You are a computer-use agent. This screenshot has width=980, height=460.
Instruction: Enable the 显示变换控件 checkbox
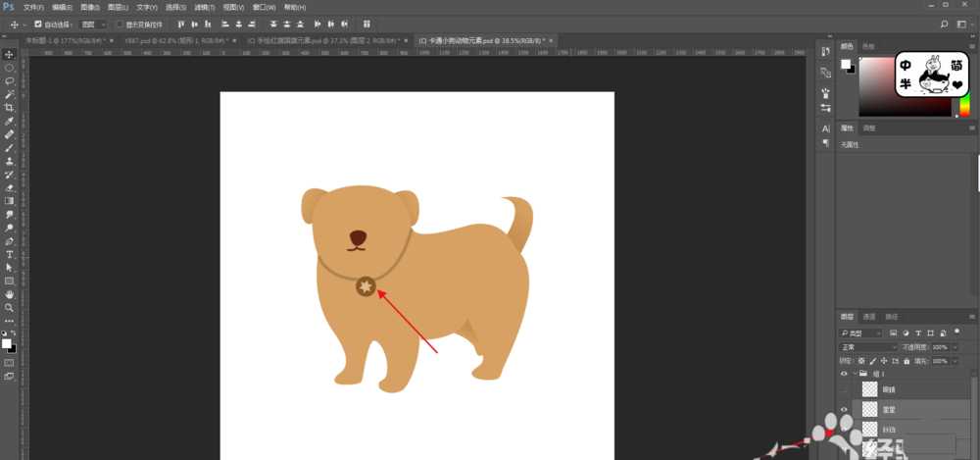120,24
